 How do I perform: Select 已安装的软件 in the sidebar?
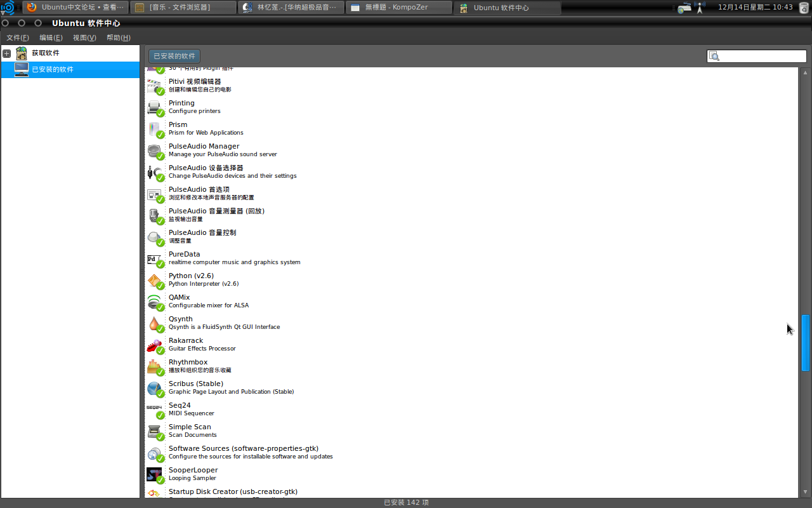pos(70,69)
